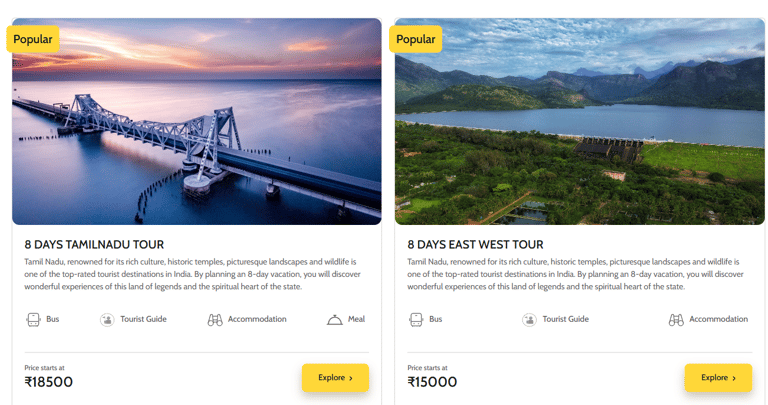
Task: Click the ₹18500 price on Tamilnadu tour
Action: pyautogui.click(x=49, y=382)
